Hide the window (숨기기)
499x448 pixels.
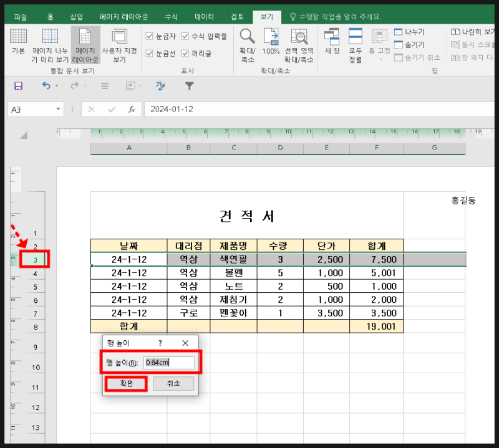tap(409, 44)
